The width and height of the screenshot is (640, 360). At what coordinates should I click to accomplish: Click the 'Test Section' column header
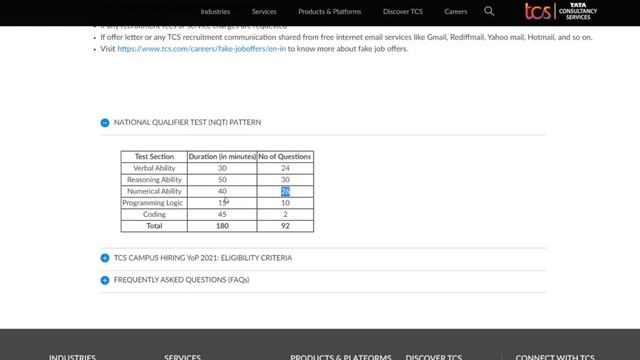(154, 157)
